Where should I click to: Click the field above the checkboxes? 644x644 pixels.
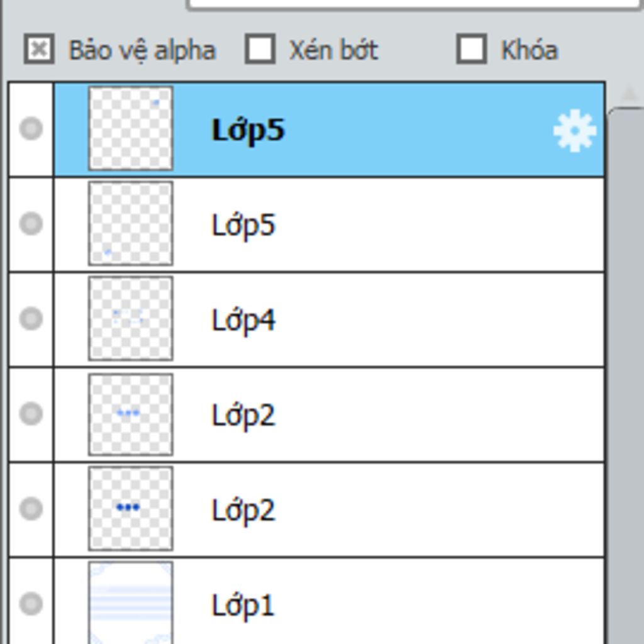(415, 5)
